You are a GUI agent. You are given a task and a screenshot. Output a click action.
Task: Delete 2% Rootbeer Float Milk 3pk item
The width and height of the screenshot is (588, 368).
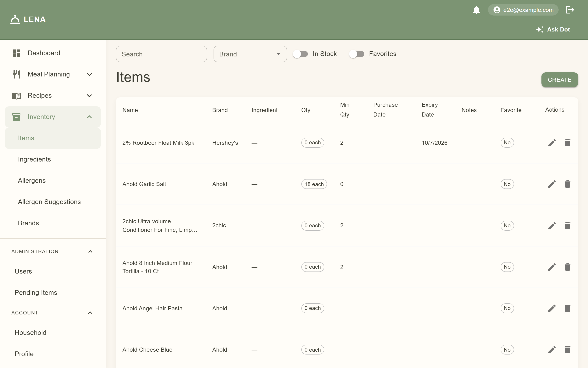567,143
